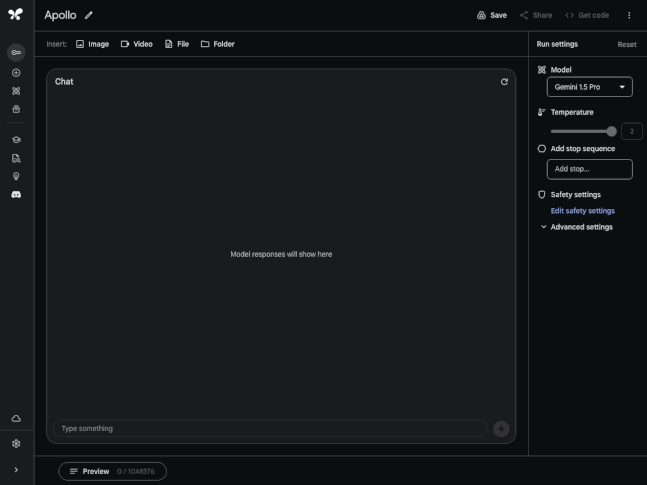
Task: Open the documentation search icon
Action: (16, 158)
